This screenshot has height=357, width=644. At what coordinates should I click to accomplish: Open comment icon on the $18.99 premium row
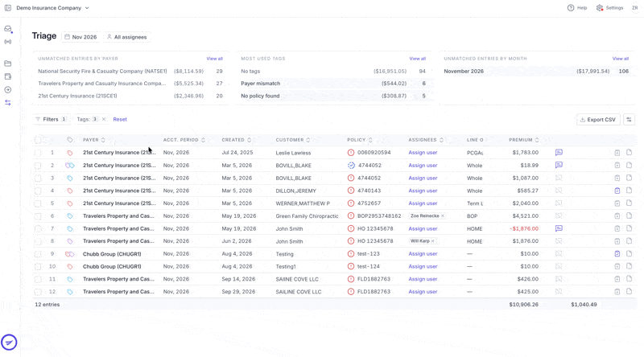tap(559, 165)
